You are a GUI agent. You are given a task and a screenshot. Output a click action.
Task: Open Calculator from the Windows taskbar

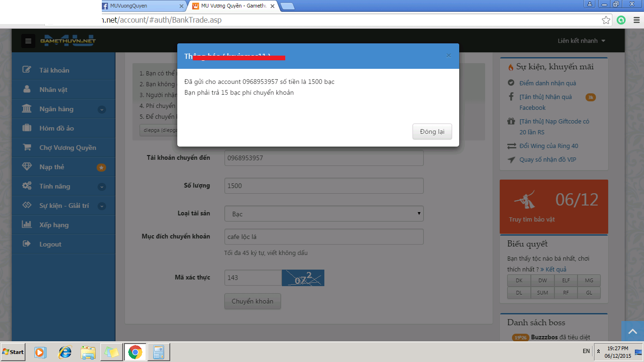pyautogui.click(x=158, y=352)
